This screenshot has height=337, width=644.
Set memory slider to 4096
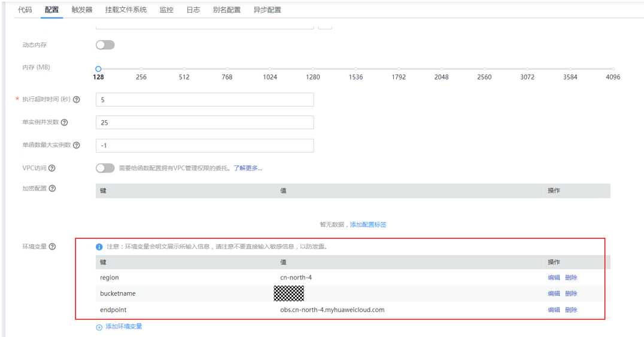[613, 69]
